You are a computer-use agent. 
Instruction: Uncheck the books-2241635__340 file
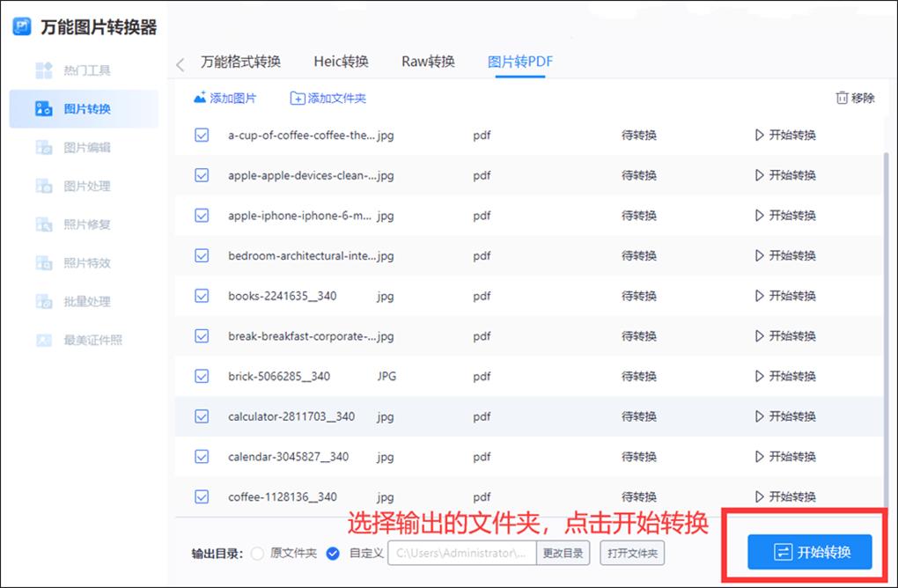(x=201, y=296)
